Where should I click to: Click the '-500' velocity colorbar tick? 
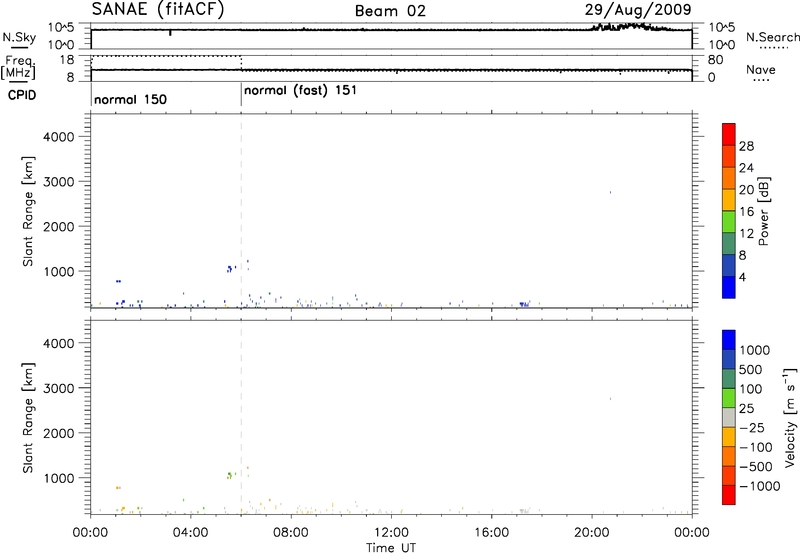[756, 466]
